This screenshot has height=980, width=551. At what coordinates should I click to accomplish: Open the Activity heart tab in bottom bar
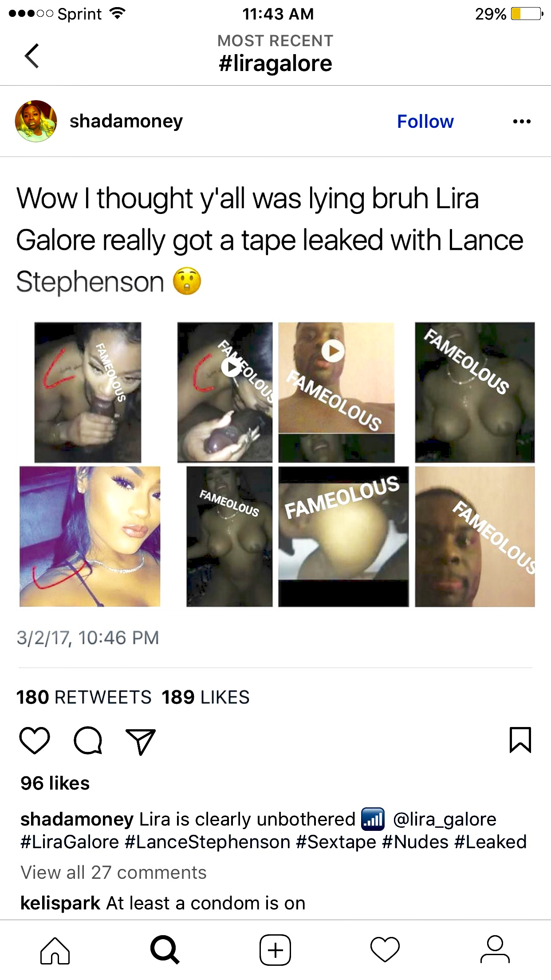coord(385,950)
